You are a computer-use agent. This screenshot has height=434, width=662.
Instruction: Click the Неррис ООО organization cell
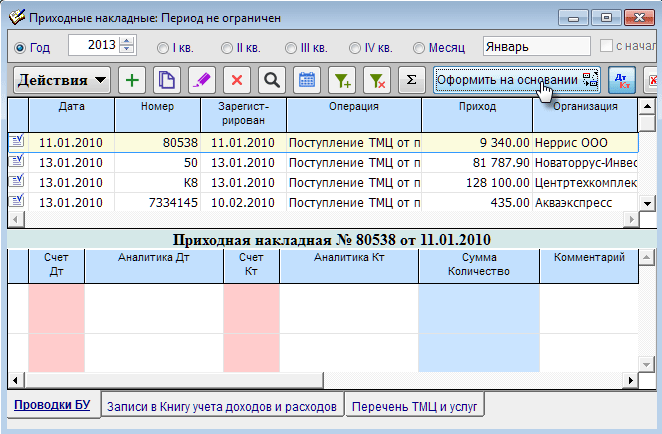tap(585, 143)
